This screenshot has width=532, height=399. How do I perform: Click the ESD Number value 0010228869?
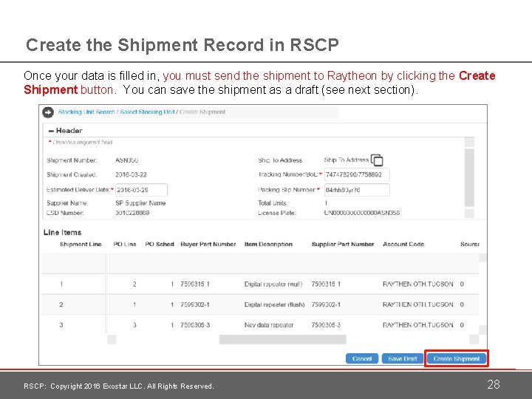[132, 213]
